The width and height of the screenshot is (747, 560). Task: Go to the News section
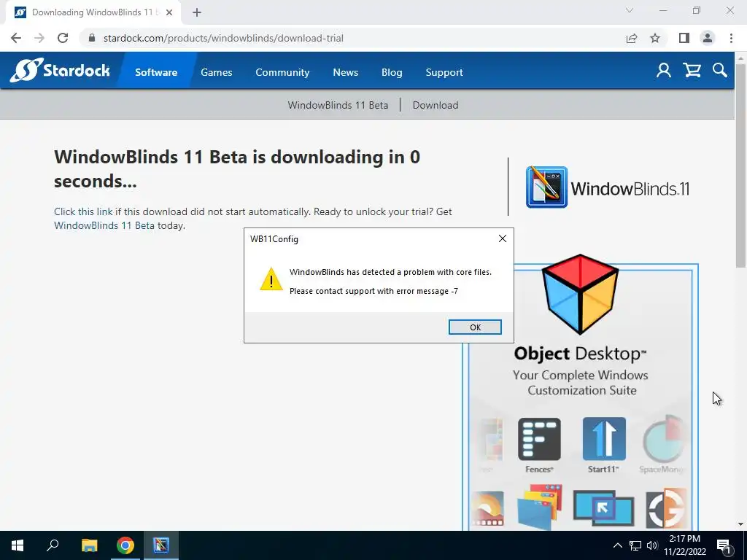click(345, 72)
